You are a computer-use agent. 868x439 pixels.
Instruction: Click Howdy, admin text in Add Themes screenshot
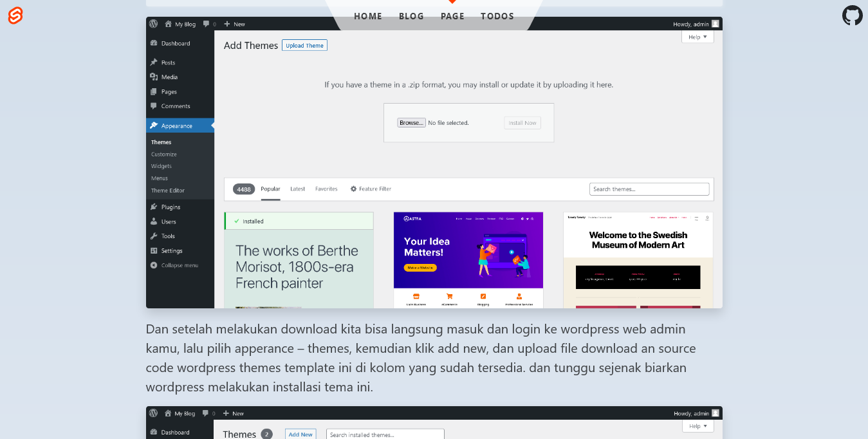pyautogui.click(x=691, y=24)
